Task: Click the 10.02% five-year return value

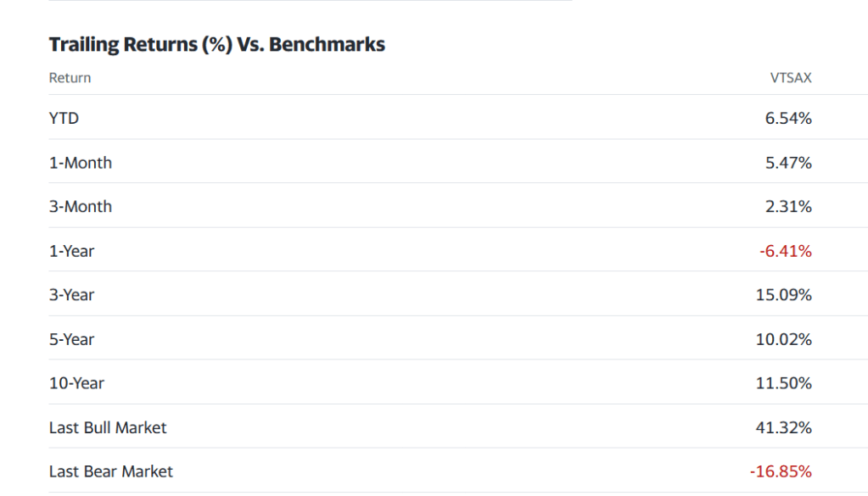Action: pos(784,339)
